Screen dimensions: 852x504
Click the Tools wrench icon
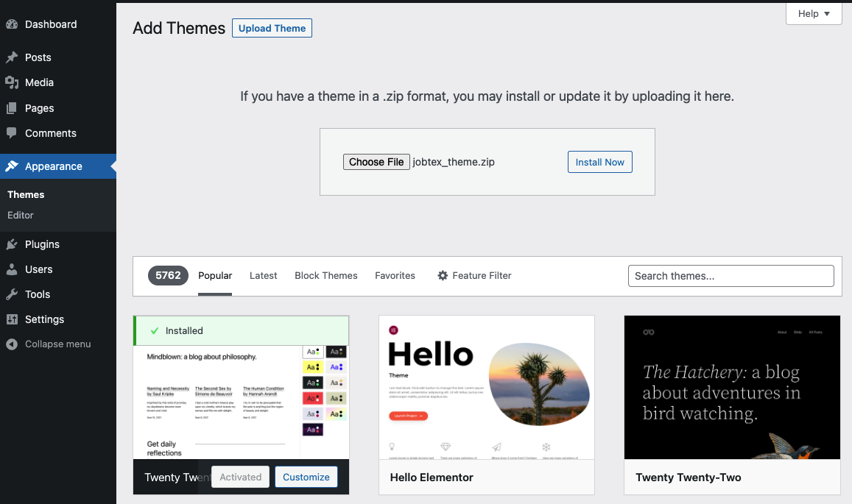click(x=11, y=294)
